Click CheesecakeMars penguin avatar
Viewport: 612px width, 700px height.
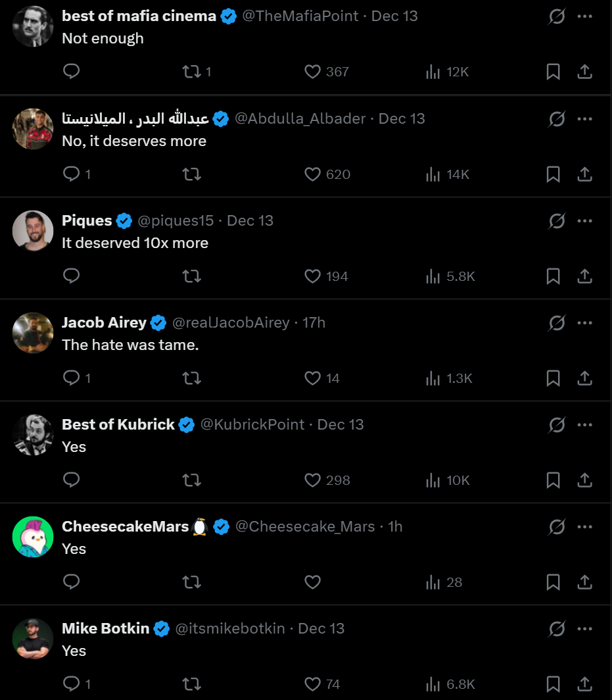[x=33, y=537]
